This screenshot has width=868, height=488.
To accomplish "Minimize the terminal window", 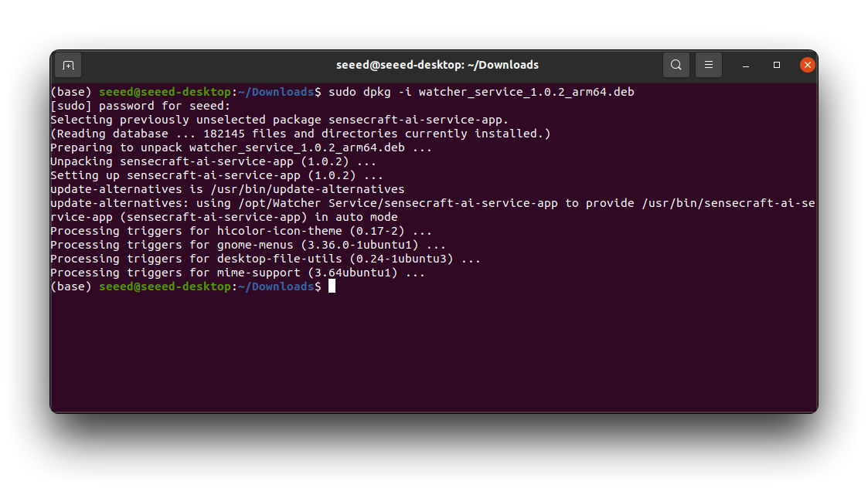I will coord(746,66).
